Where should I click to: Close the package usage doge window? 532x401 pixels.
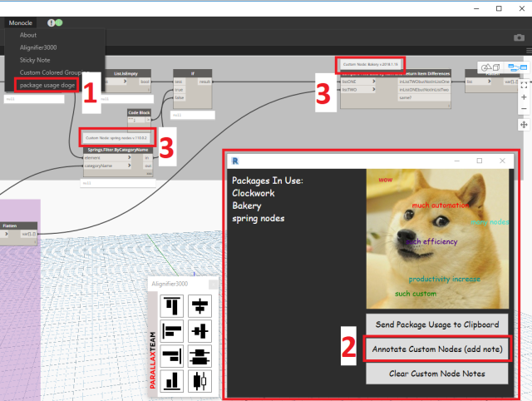pyautogui.click(x=502, y=161)
